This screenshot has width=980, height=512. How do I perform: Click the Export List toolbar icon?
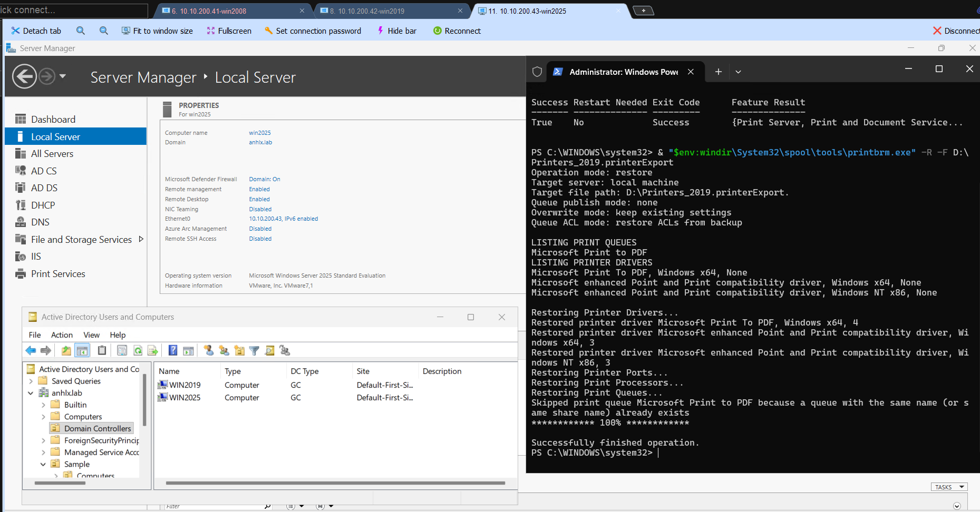[x=153, y=350]
